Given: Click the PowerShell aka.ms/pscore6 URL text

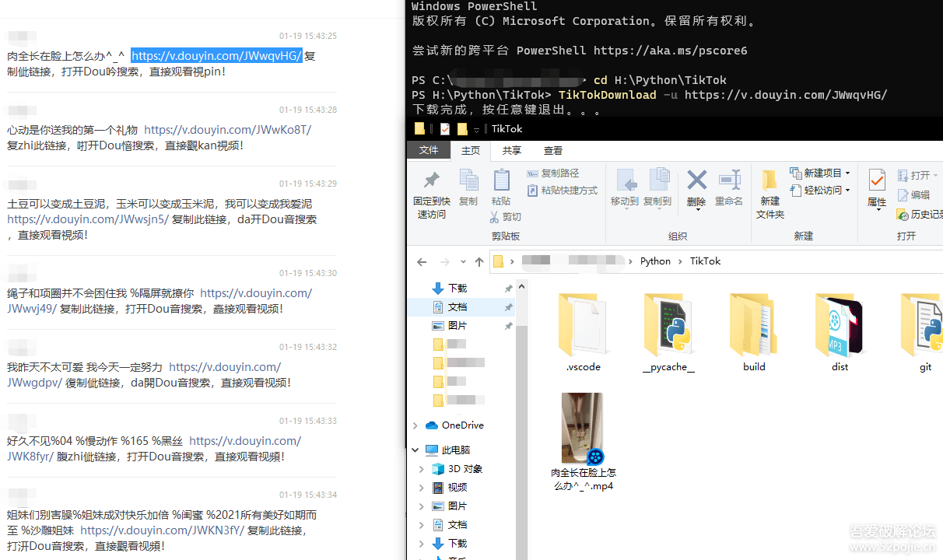Looking at the screenshot, I should click(670, 51).
